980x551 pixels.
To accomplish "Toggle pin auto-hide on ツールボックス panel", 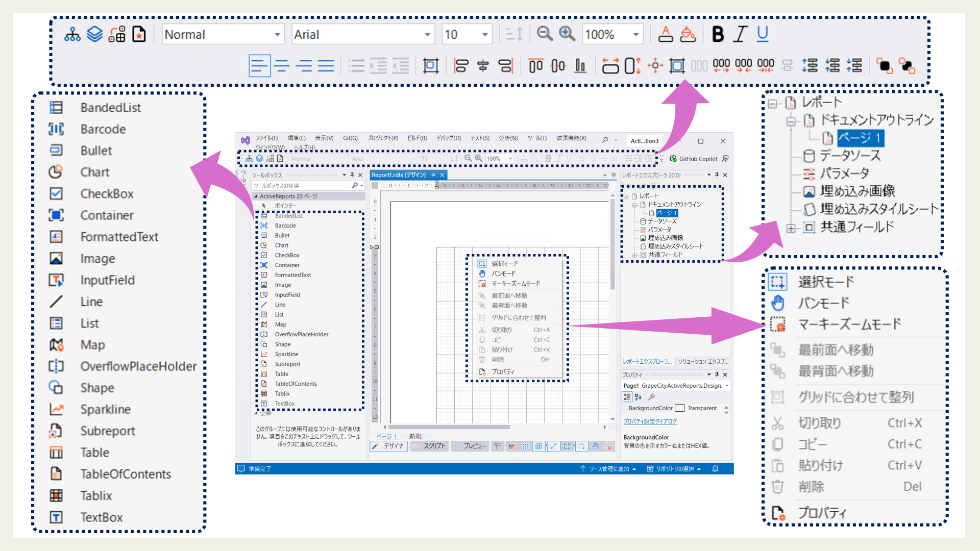I will click(x=352, y=175).
